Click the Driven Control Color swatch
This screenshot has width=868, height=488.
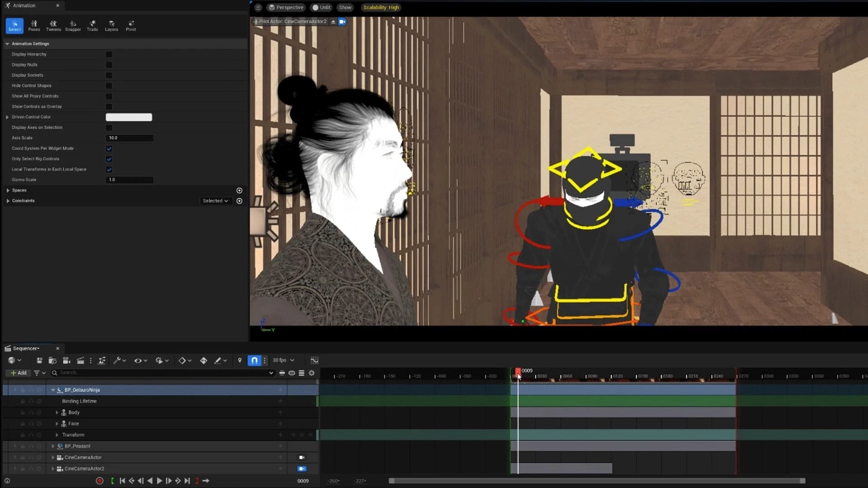tap(128, 117)
